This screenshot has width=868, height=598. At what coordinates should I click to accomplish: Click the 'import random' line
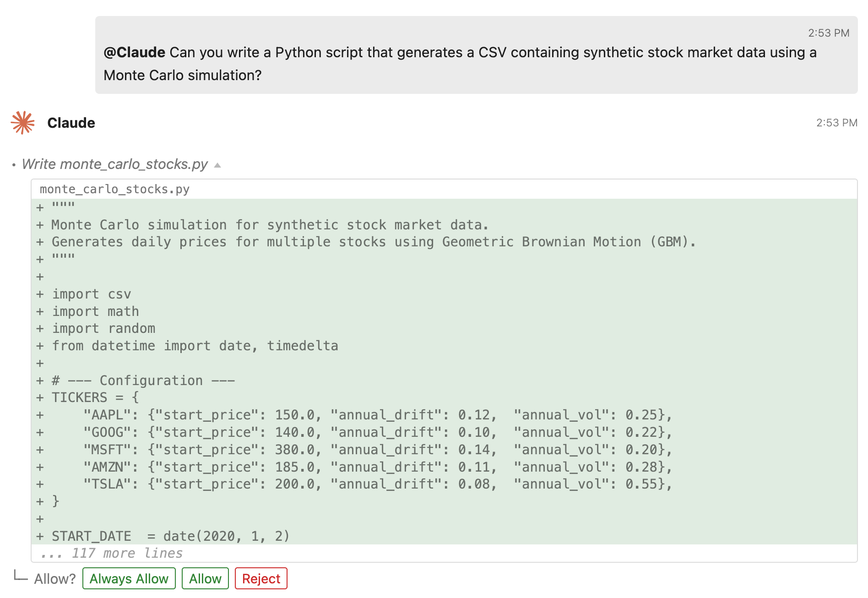[x=103, y=328]
